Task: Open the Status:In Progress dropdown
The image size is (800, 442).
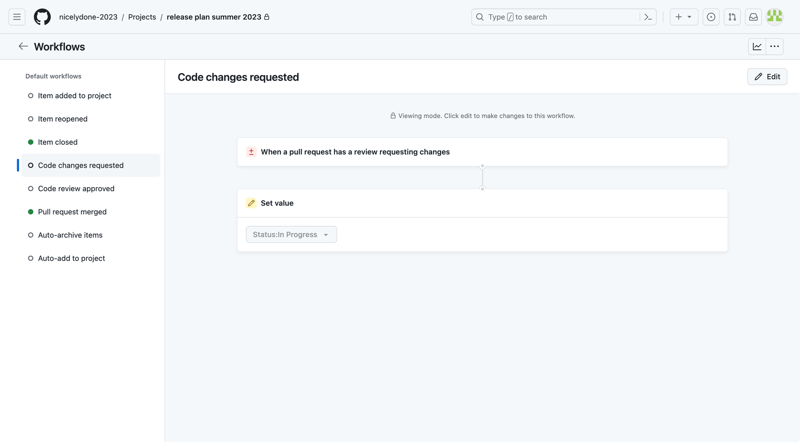Action: (x=291, y=234)
